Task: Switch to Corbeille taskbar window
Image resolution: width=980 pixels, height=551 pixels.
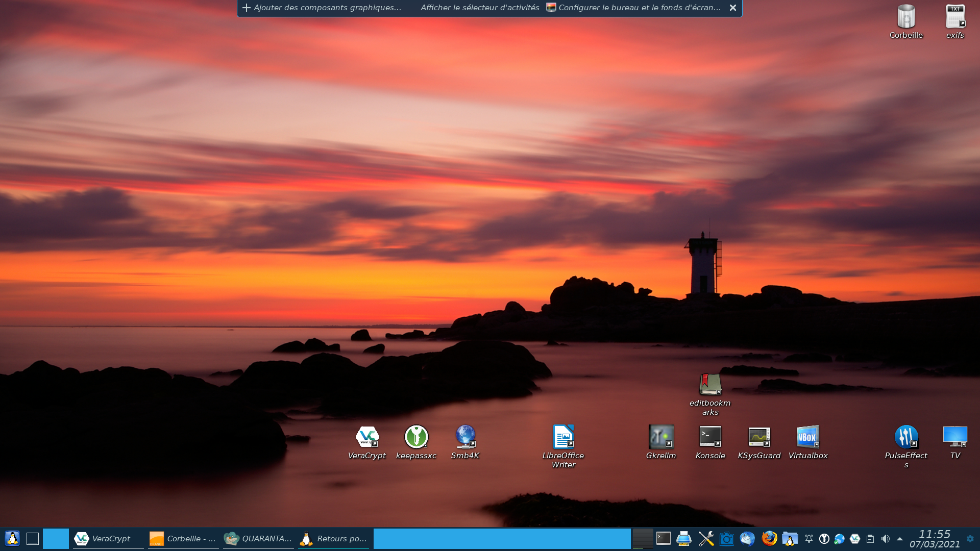Action: coord(183,539)
